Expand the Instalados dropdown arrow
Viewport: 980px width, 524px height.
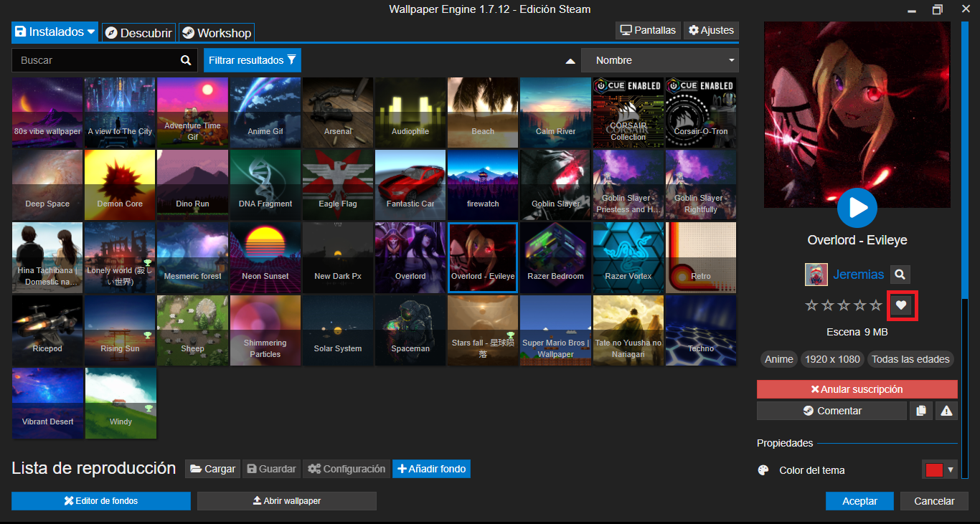tap(91, 32)
